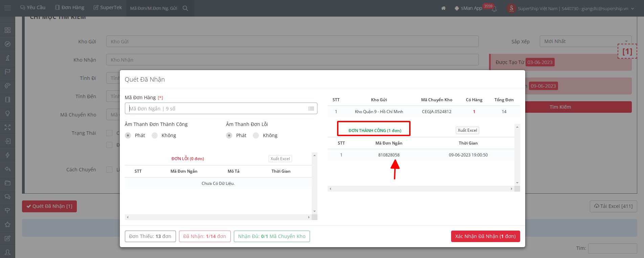The height and width of the screenshot is (258, 644).
Task: Click the ĐƠN THÀNH CÔNG table horizontal scrollbar
Action: pos(421,189)
